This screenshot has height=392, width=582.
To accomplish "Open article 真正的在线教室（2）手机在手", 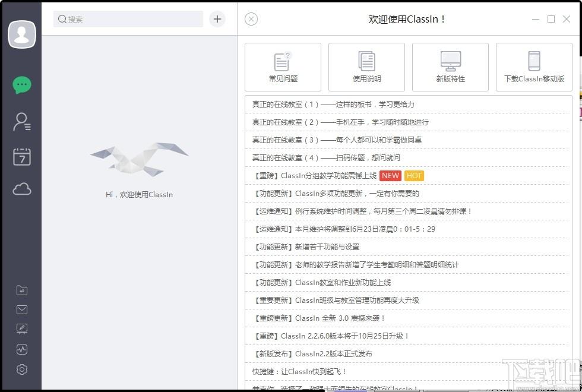I will click(x=408, y=122).
